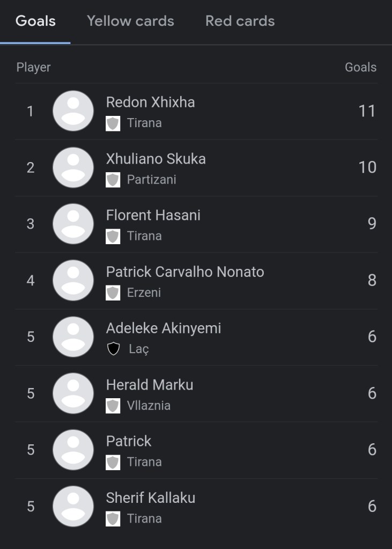Open Redon Xhixha's avatar icon
Screen dimensions: 392x549
73,111
